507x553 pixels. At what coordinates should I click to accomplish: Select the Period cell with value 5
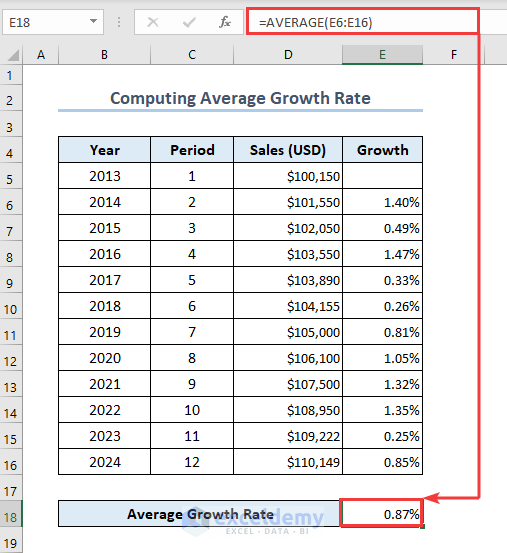pyautogui.click(x=192, y=280)
